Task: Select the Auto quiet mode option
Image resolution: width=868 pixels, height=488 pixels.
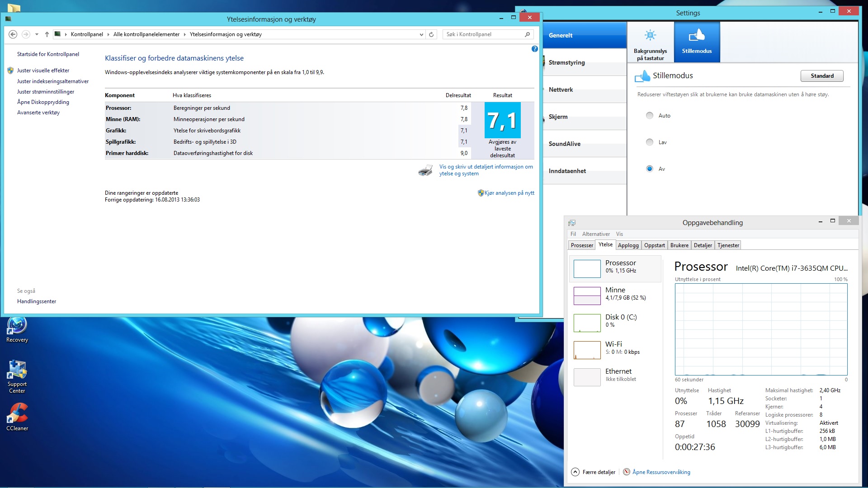Action: 650,115
